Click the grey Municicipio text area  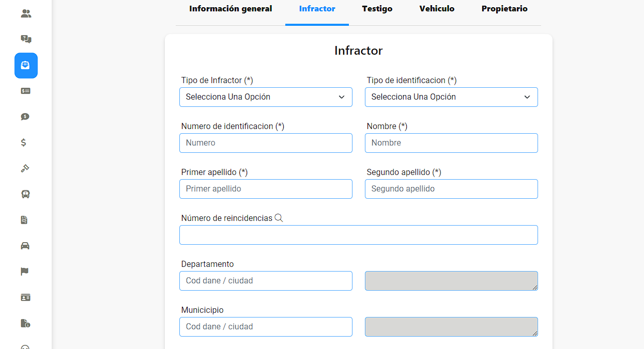[x=451, y=327]
